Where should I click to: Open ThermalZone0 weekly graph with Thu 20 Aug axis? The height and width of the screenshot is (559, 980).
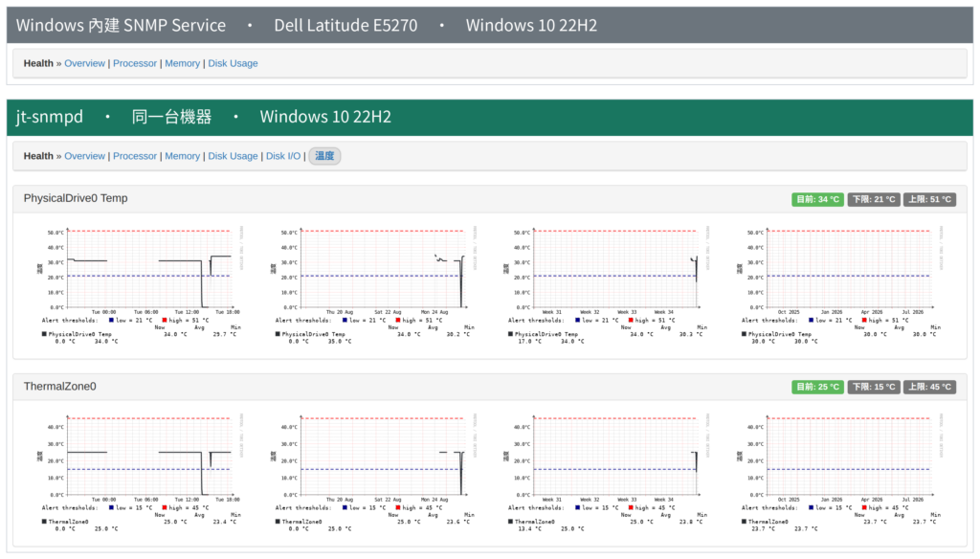point(374,473)
